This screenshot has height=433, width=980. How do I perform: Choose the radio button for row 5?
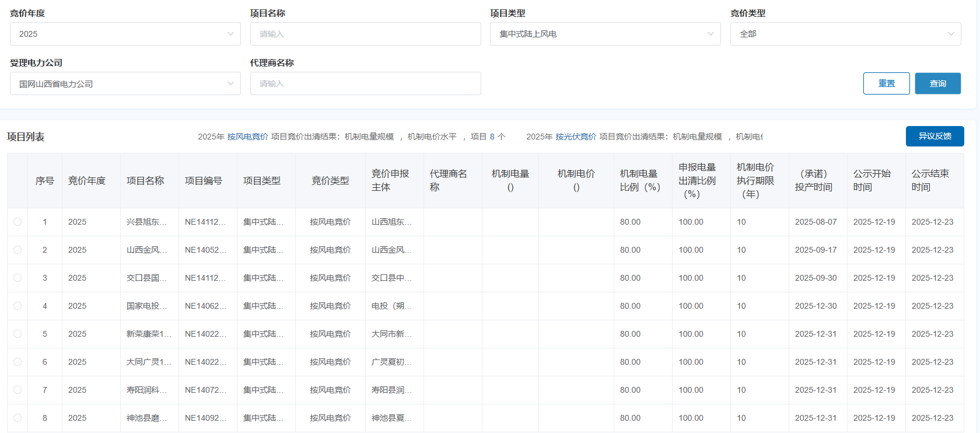(17, 334)
